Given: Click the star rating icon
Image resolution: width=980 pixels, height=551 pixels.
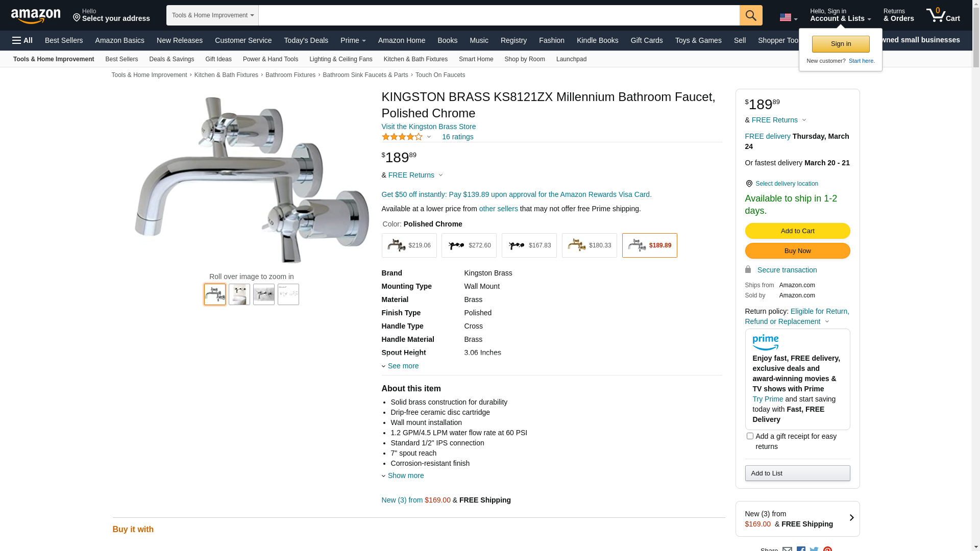Looking at the screenshot, I should 402,137.
